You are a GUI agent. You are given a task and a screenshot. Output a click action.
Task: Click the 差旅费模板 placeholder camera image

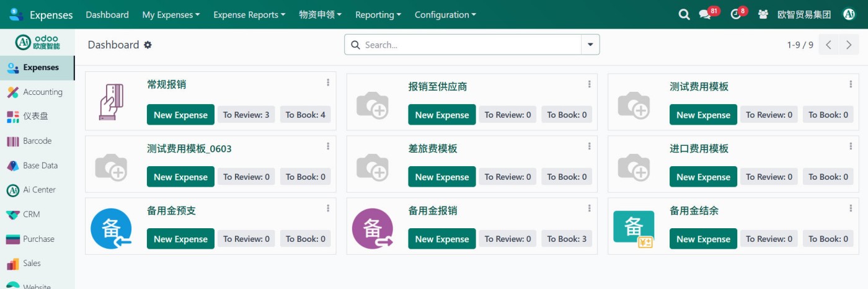point(373,166)
